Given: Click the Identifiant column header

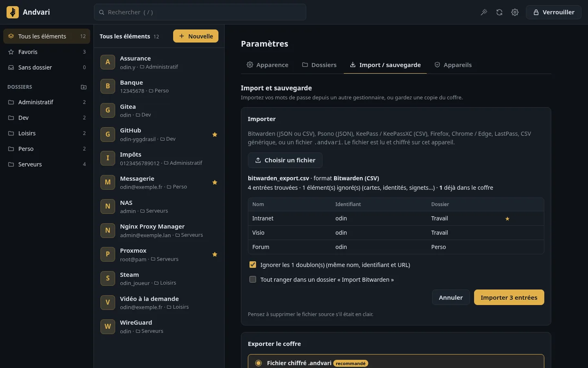Looking at the screenshot, I should click(348, 204).
